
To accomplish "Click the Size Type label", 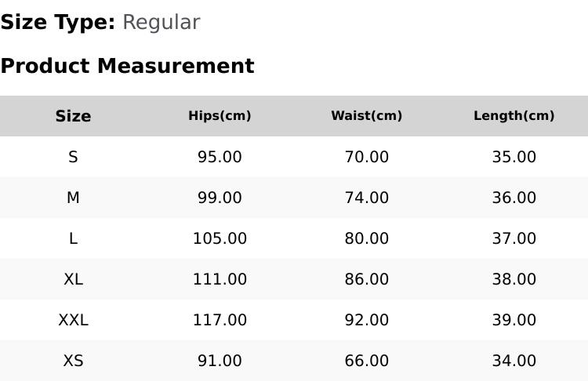I will click(58, 22).
